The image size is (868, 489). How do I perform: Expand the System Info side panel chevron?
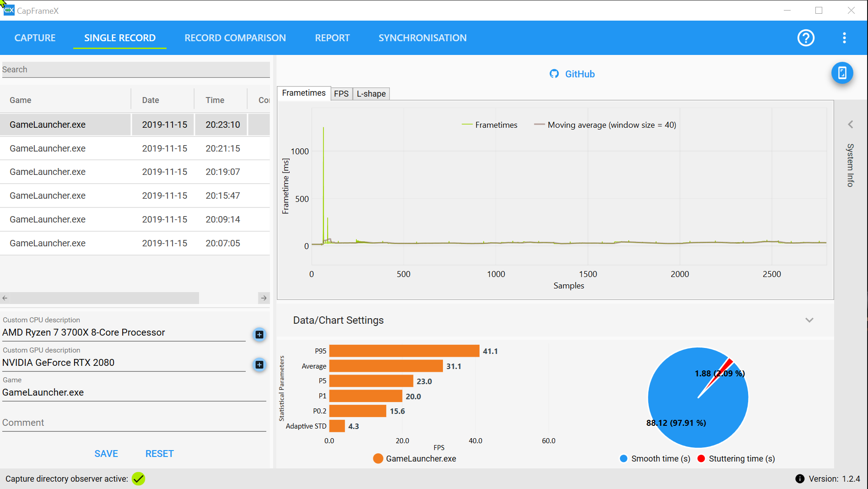[x=851, y=125]
